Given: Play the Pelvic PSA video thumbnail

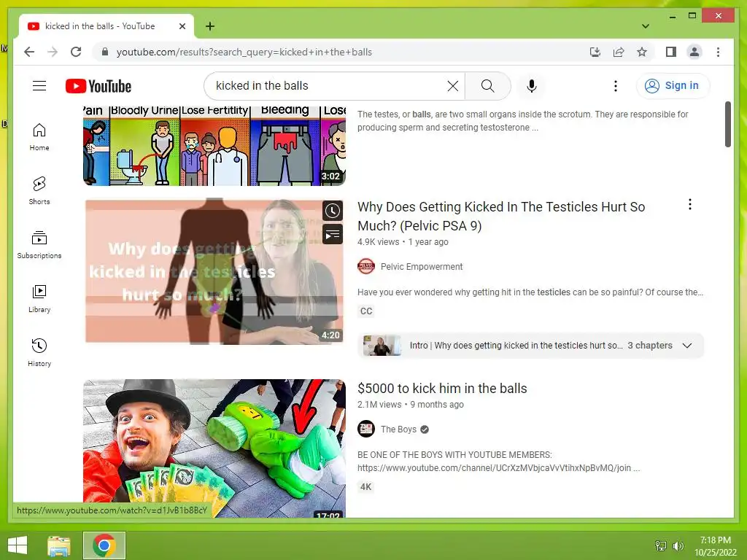Looking at the screenshot, I should [214, 271].
